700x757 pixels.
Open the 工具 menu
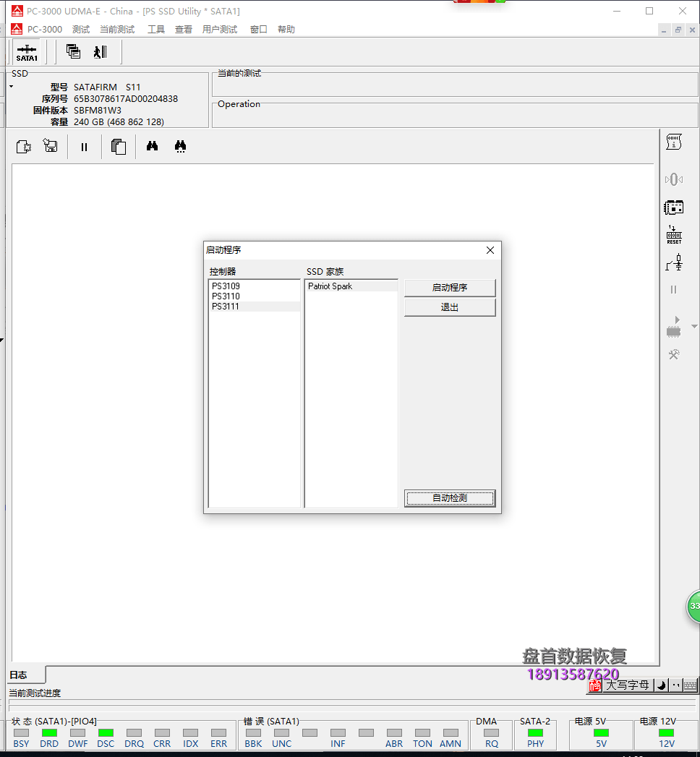[x=156, y=30]
